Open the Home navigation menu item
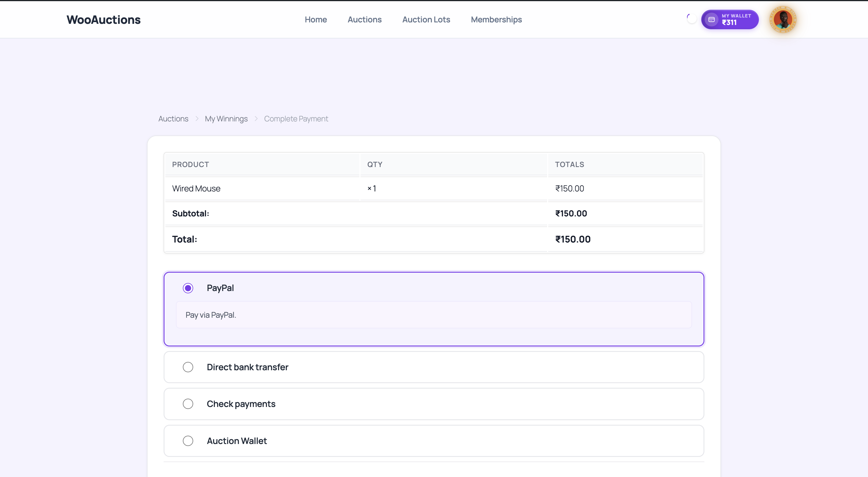The height and width of the screenshot is (477, 868). point(316,20)
